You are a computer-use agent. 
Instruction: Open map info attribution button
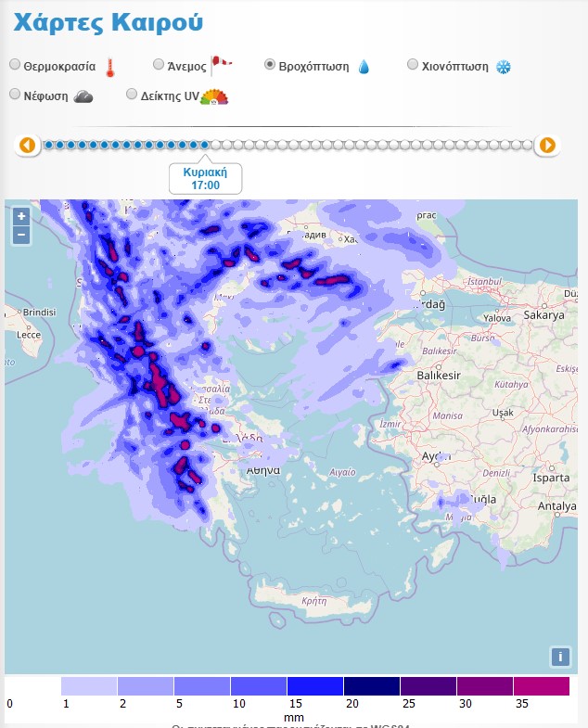559,657
